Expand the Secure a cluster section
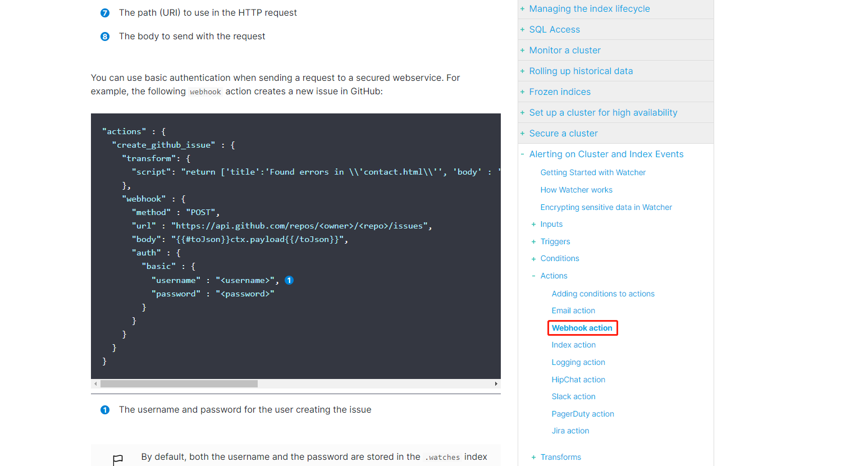This screenshot has width=868, height=466. pyautogui.click(x=522, y=134)
